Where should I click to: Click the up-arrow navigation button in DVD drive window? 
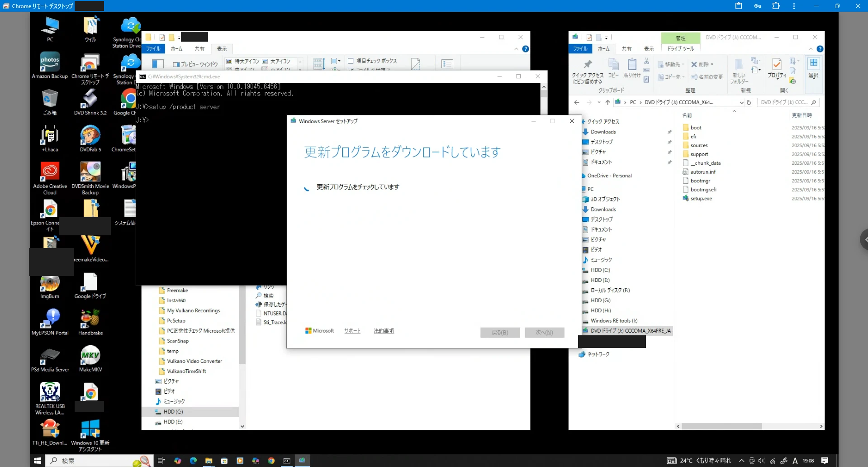pyautogui.click(x=607, y=102)
